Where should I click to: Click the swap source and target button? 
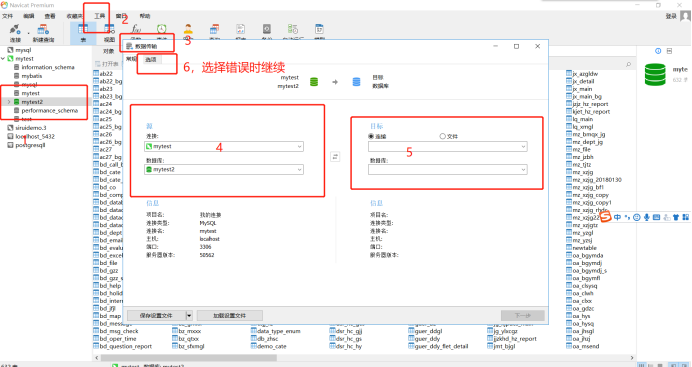tap(335, 157)
